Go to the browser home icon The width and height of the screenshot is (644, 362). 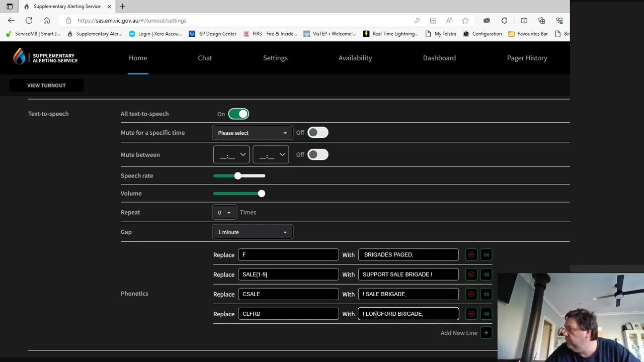coord(46,21)
